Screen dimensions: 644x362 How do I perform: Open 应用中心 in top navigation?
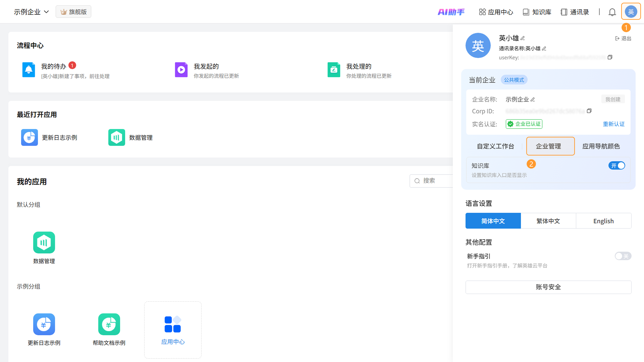pyautogui.click(x=496, y=12)
